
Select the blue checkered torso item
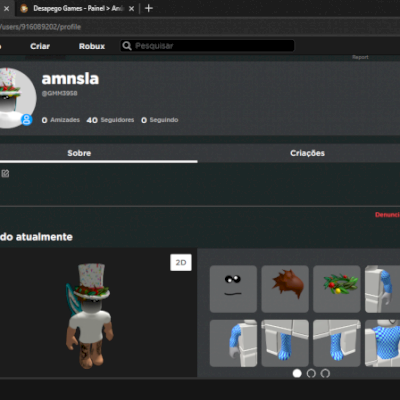382,343
